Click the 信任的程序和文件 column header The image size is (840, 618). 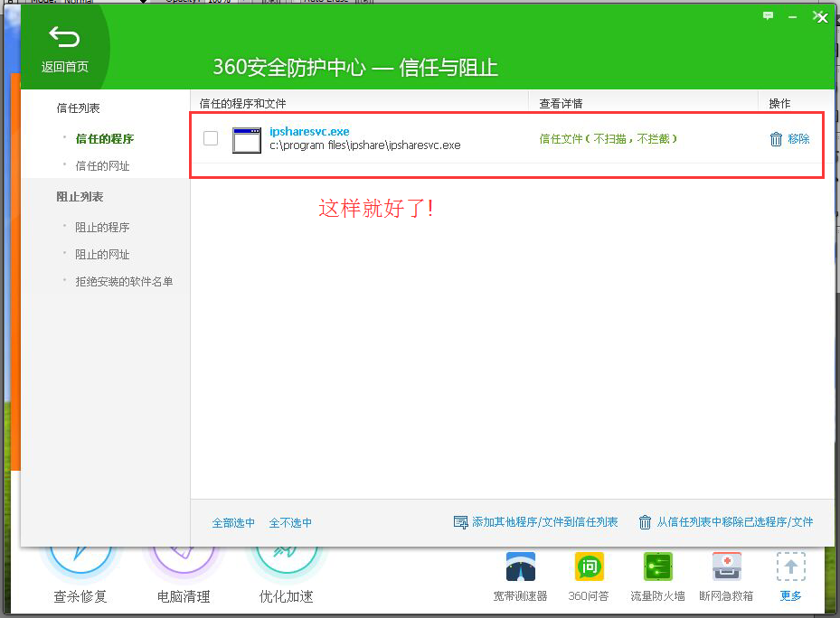click(x=242, y=103)
